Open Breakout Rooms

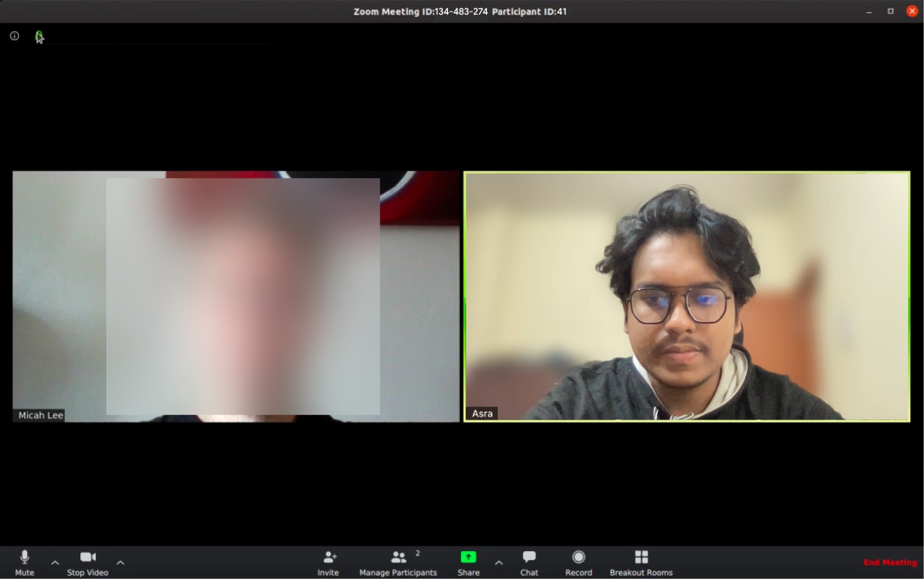(641, 562)
